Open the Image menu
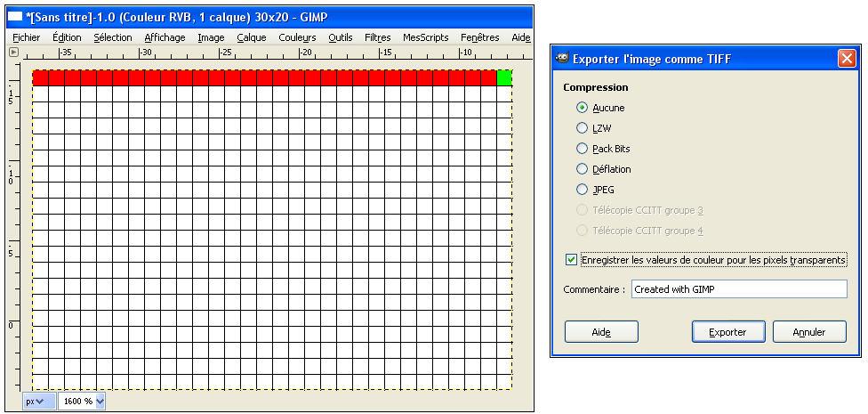Viewport: 868px width, 414px height. (x=211, y=37)
